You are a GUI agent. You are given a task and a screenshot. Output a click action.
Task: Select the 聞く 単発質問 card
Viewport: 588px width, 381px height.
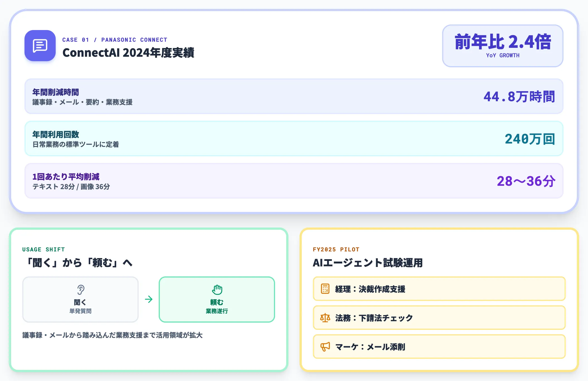[80, 300]
